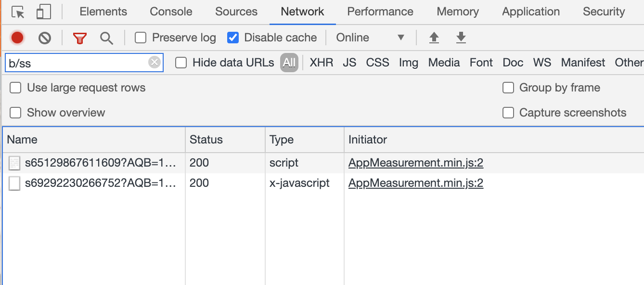The width and height of the screenshot is (644, 285).
Task: Check the Hide data URLs option
Action: pyautogui.click(x=181, y=63)
